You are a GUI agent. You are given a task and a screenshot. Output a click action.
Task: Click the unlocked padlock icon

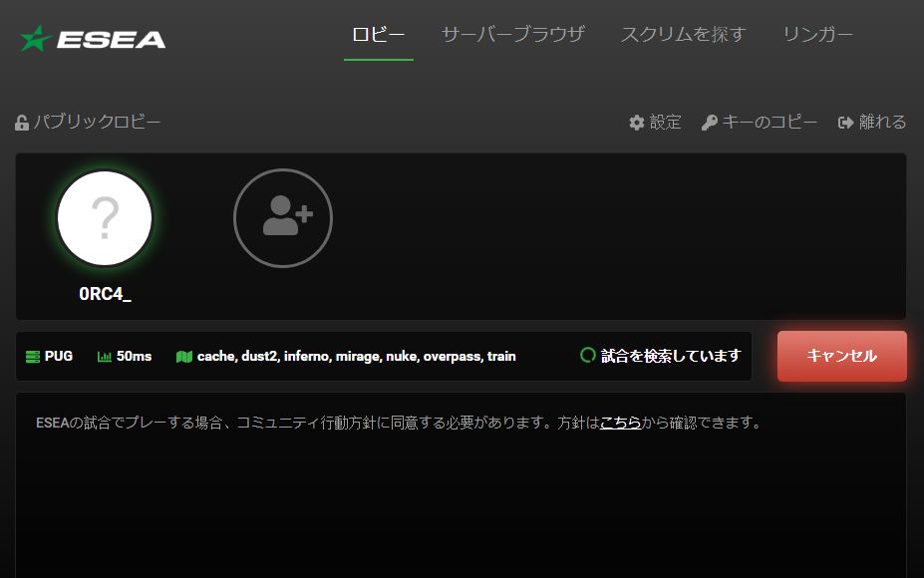22,123
